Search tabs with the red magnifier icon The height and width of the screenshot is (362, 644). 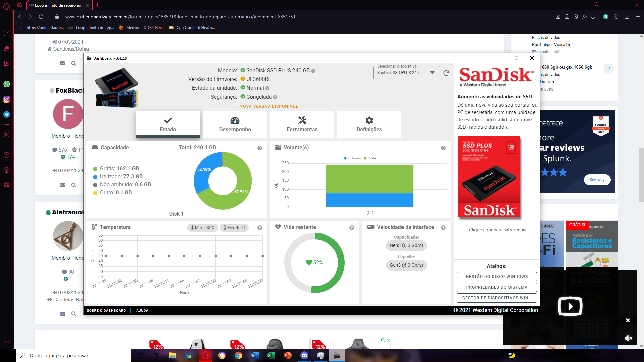pyautogui.click(x=597, y=5)
